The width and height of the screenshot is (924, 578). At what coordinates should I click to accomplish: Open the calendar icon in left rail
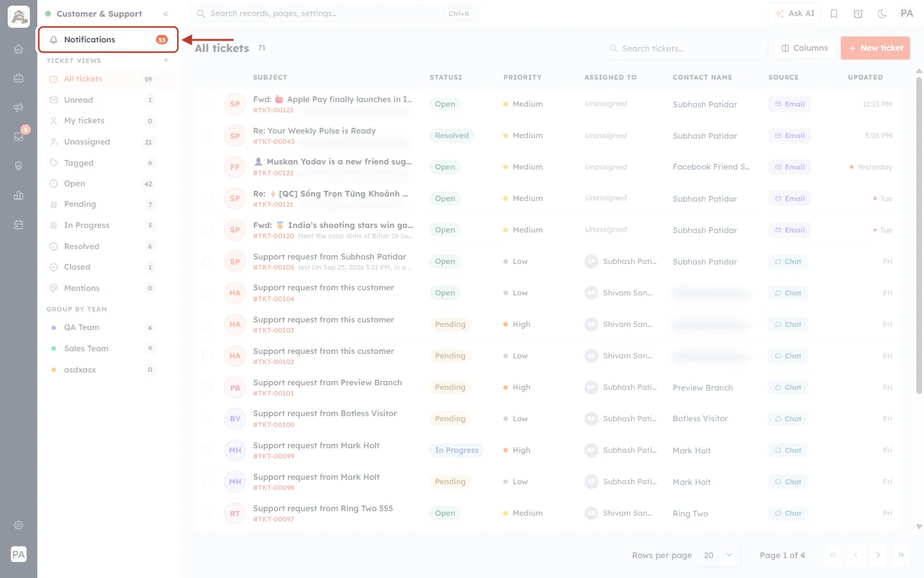19,225
